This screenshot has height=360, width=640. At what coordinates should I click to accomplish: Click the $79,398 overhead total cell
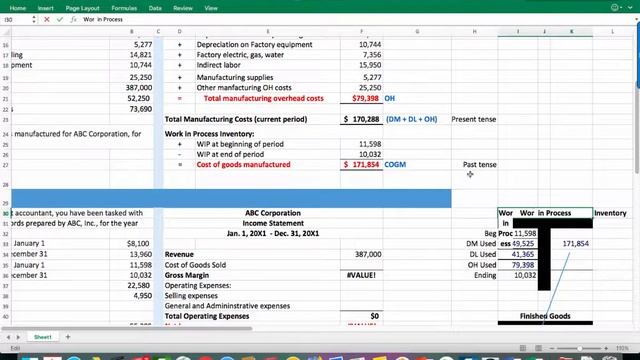[362, 98]
